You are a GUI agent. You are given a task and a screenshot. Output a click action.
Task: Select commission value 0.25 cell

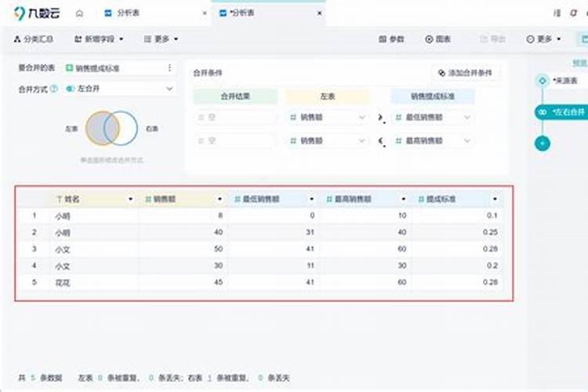pos(457,233)
